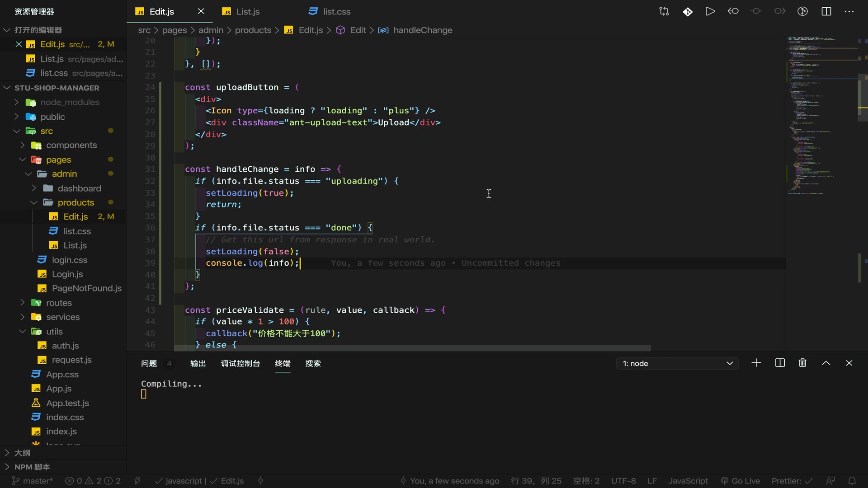Select the 调试控制台 terminal tab
868x488 pixels.
(240, 363)
